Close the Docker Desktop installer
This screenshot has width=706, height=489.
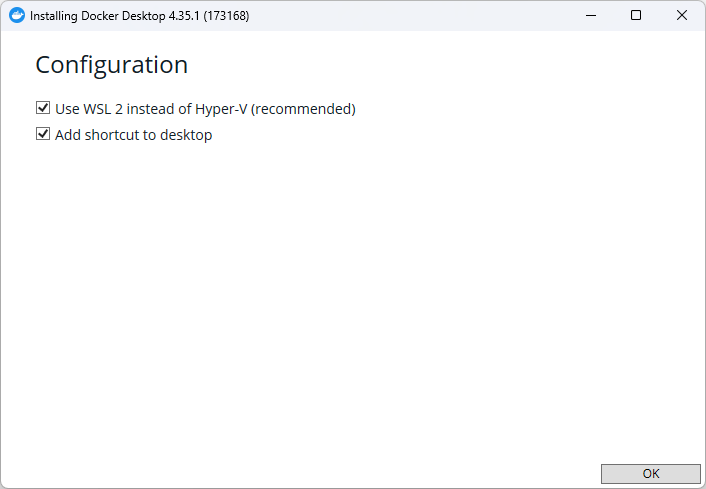(x=682, y=15)
